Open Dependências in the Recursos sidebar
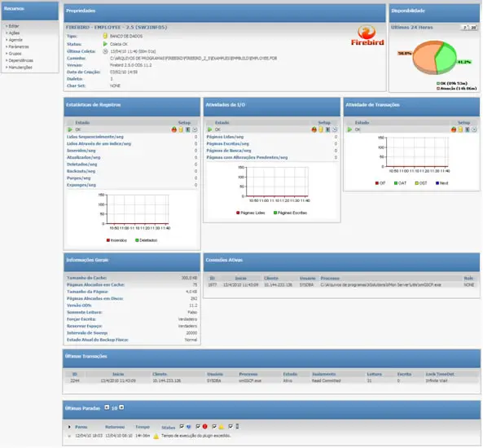The width and height of the screenshot is (483, 448). click(20, 60)
